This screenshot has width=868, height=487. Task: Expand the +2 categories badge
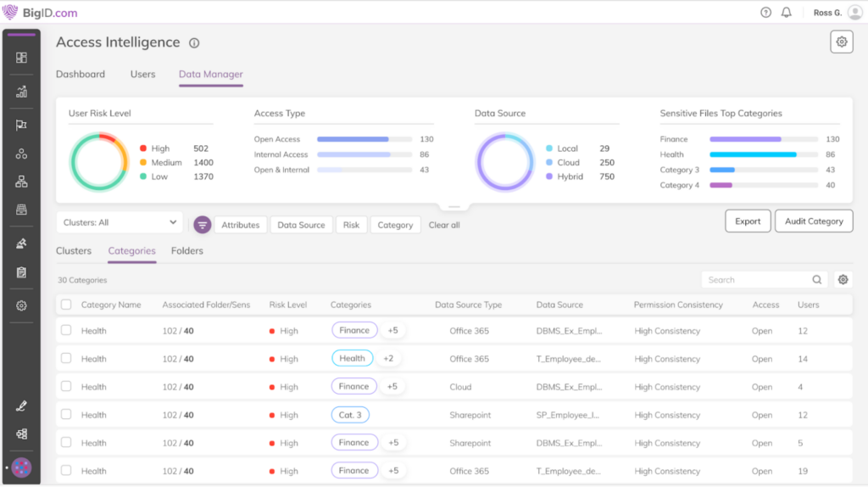point(388,359)
